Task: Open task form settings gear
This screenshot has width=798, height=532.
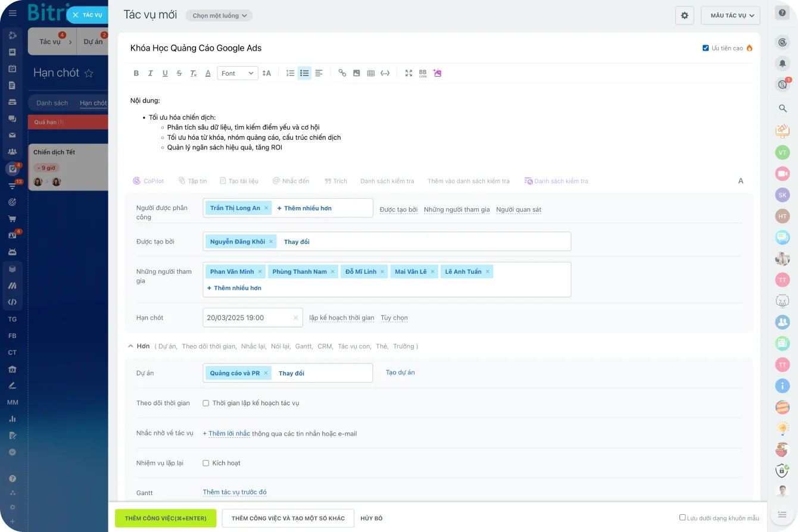Action: click(684, 15)
